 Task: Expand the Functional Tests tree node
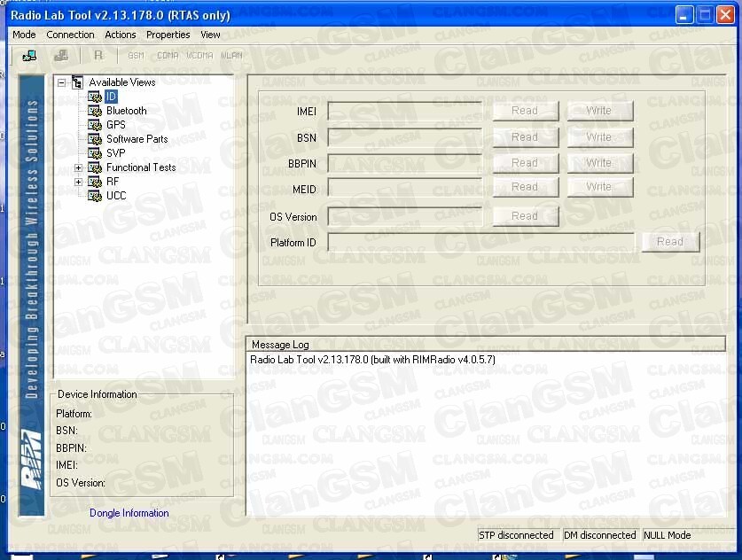[x=79, y=167]
